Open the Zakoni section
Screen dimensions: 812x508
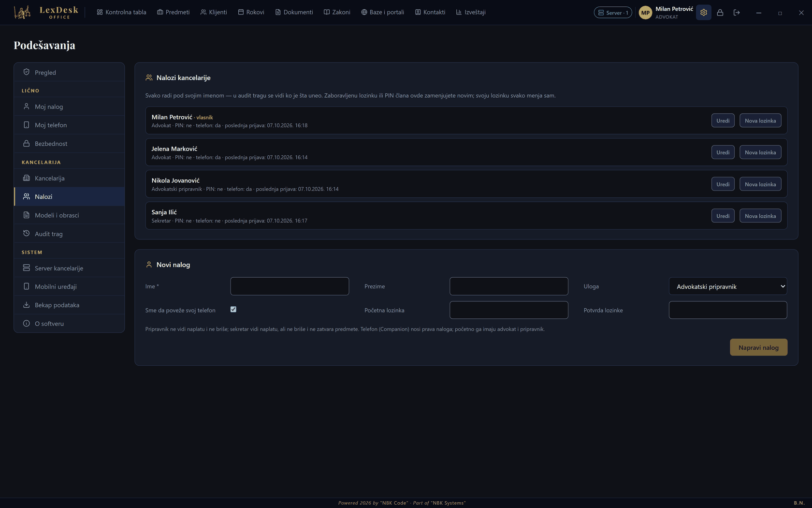tap(337, 12)
